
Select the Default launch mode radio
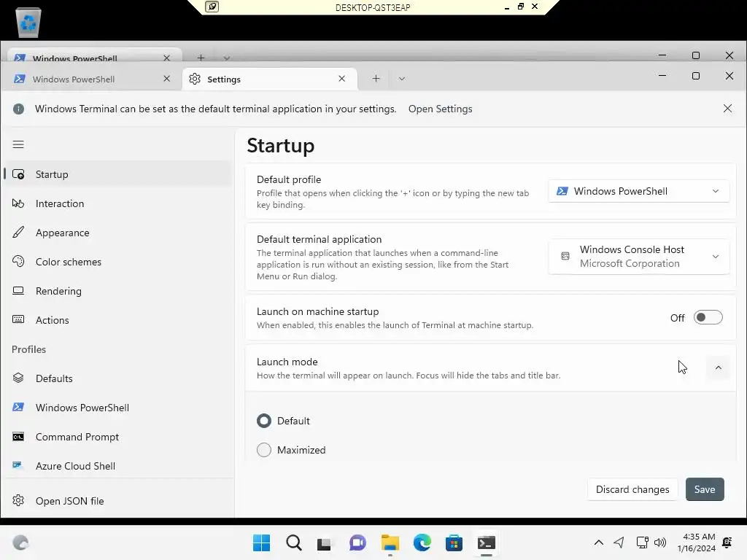click(264, 421)
